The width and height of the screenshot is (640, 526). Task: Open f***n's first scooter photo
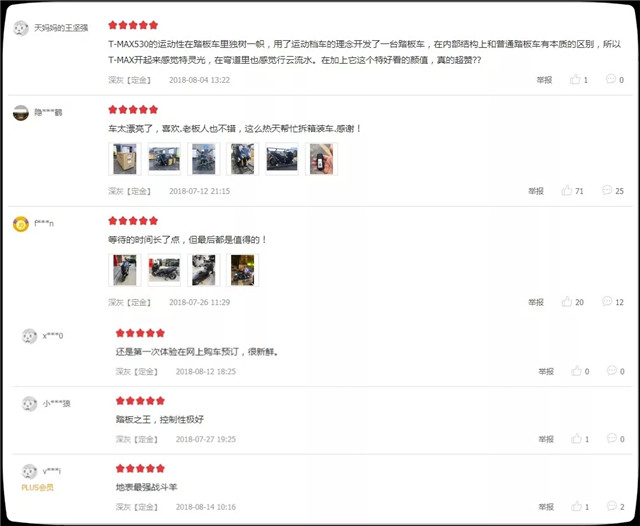[125, 270]
